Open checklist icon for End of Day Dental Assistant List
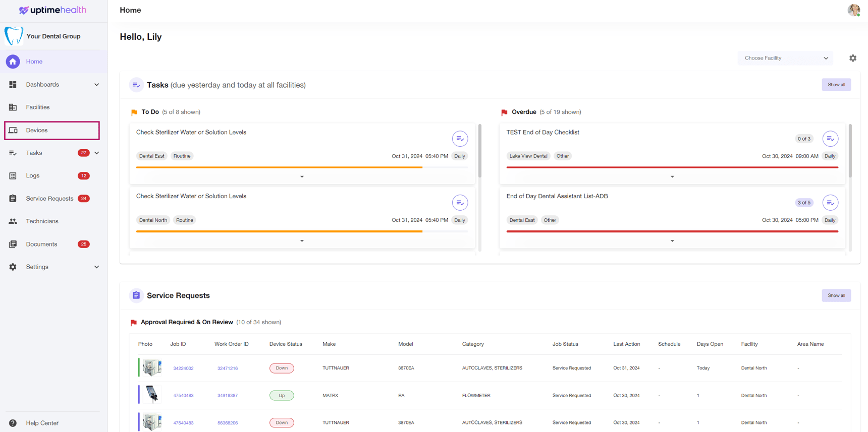 [x=830, y=203]
